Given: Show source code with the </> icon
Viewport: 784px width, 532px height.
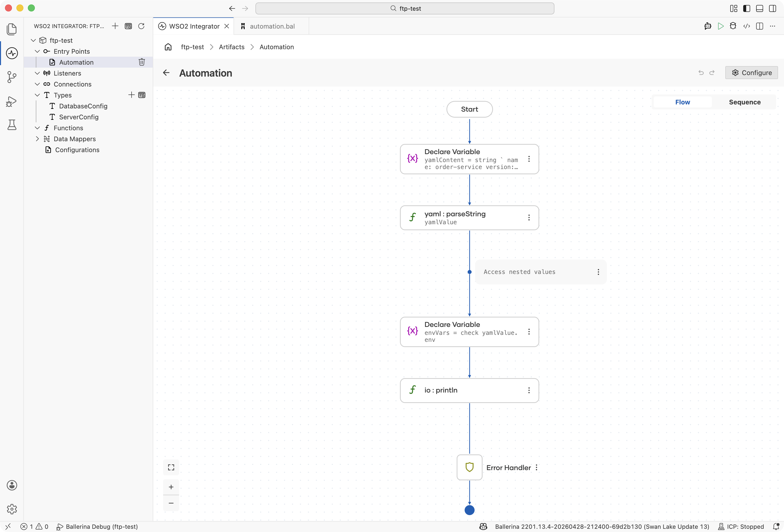Looking at the screenshot, I should [x=746, y=26].
